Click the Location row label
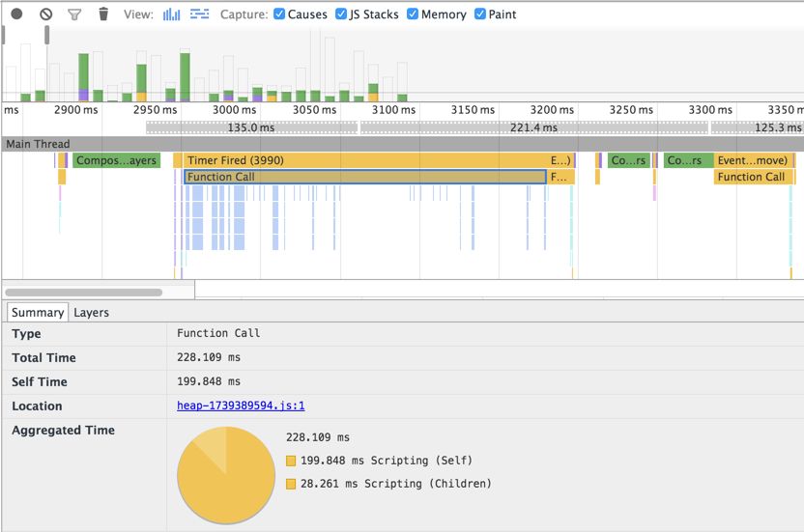 [37, 406]
